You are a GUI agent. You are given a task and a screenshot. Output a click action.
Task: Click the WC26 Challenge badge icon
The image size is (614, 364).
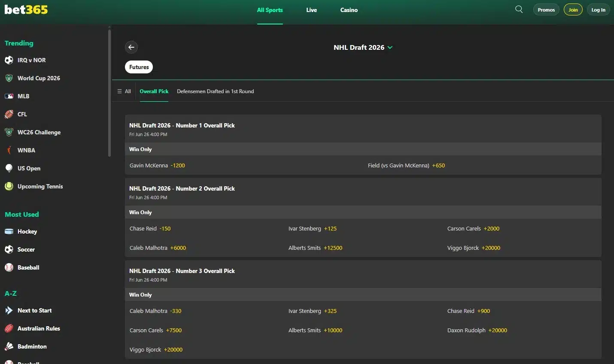9,132
